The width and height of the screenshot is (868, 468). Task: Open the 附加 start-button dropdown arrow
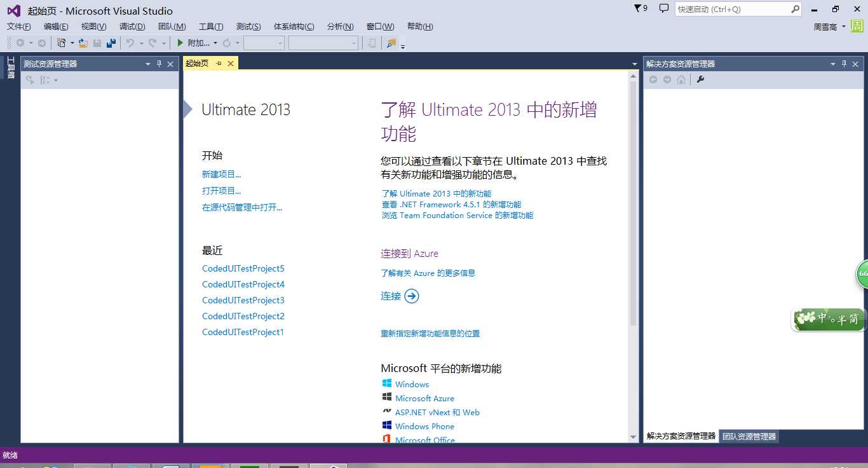215,43
